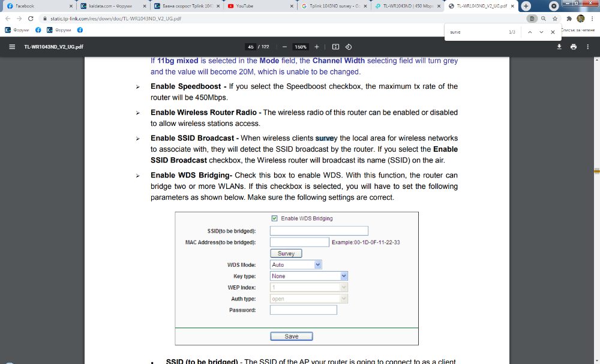Go to next find result
600x364 pixels.
coord(541,32)
